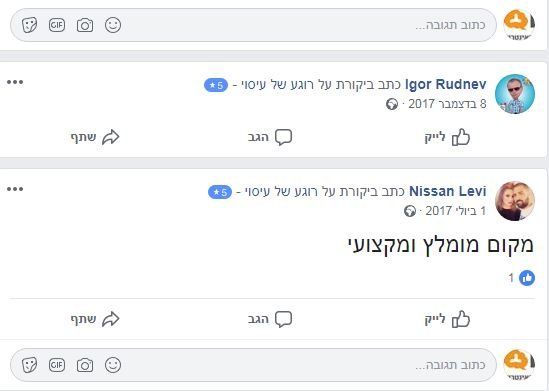The image size is (549, 391).
Task: Attach photo via bottom comment camera icon
Action: click(x=85, y=365)
